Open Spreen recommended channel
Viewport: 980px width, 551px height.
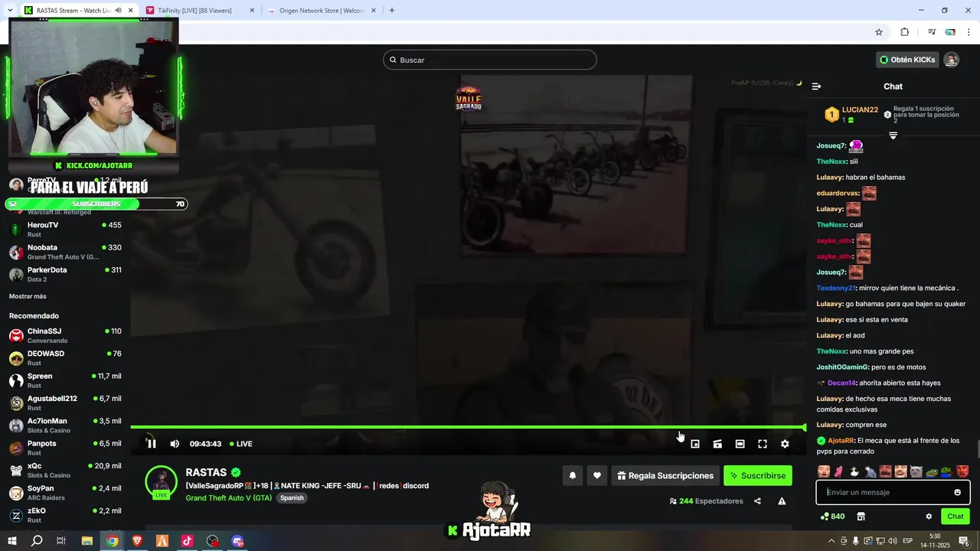[x=65, y=380]
